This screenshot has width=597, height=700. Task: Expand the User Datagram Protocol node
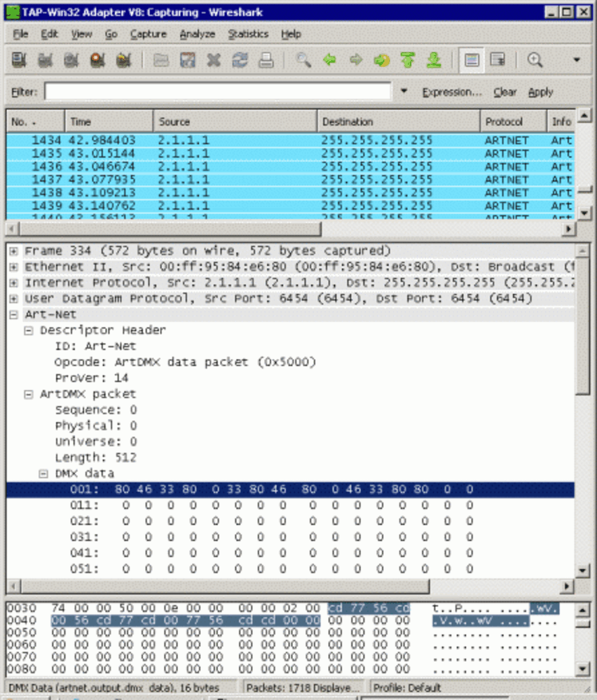[14, 299]
